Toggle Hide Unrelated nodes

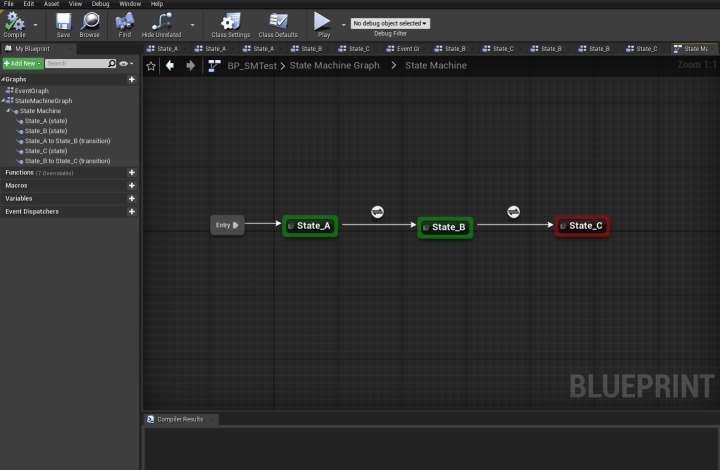(x=162, y=25)
